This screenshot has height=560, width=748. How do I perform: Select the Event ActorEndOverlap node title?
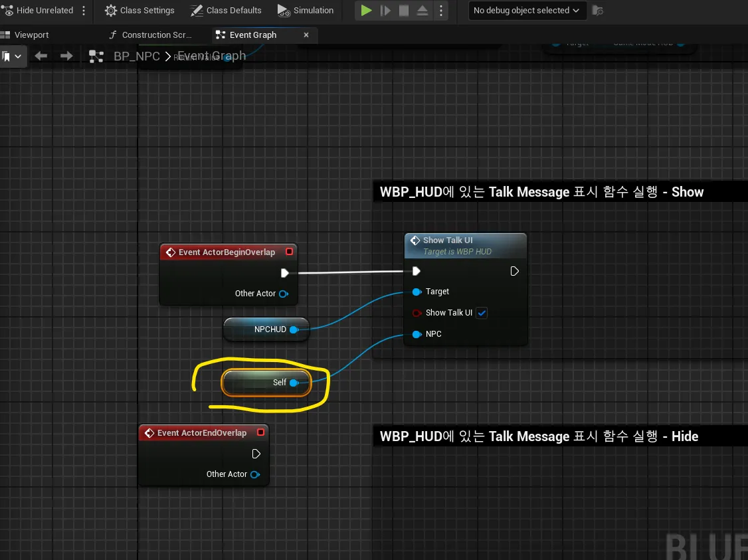pos(202,432)
